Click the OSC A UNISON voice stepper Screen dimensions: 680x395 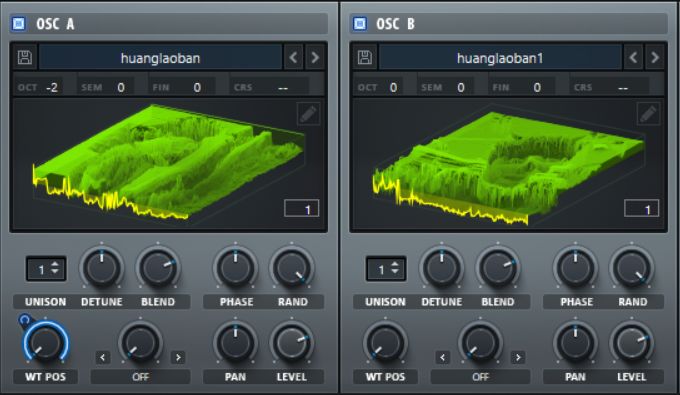[46, 269]
